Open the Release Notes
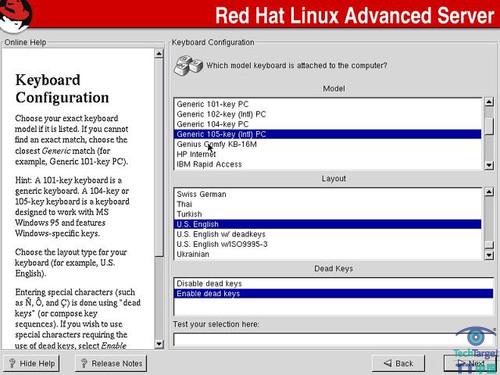The image size is (500, 375). 112,363
